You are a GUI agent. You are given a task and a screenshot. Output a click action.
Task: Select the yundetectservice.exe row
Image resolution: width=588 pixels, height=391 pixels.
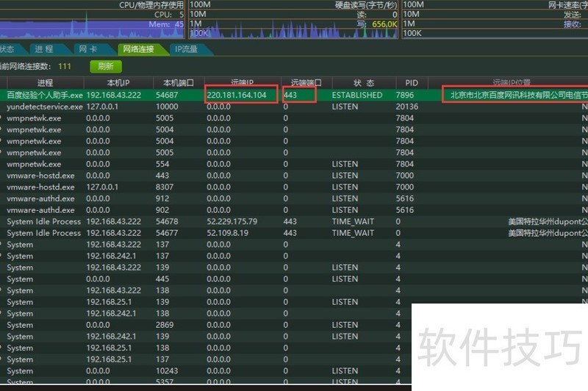(294, 107)
